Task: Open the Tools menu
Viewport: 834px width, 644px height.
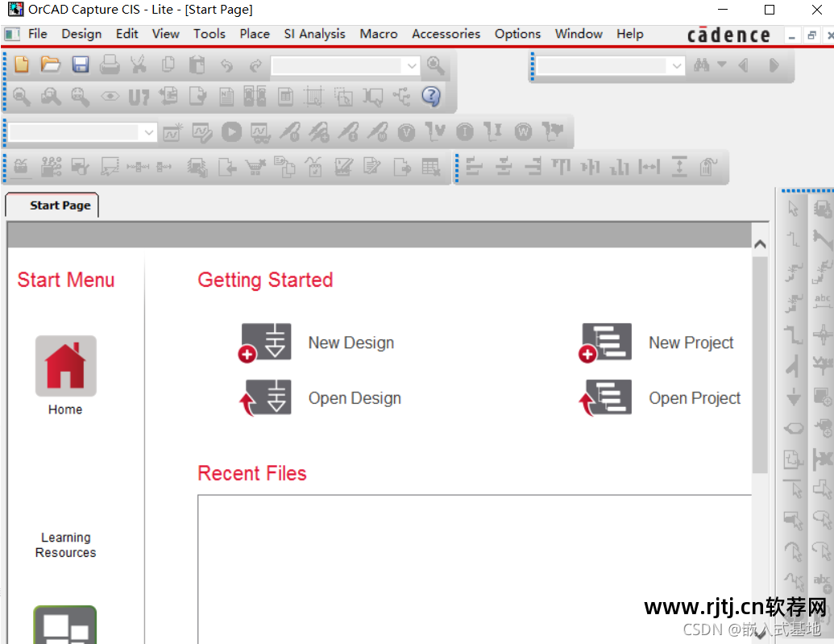Action: (209, 34)
